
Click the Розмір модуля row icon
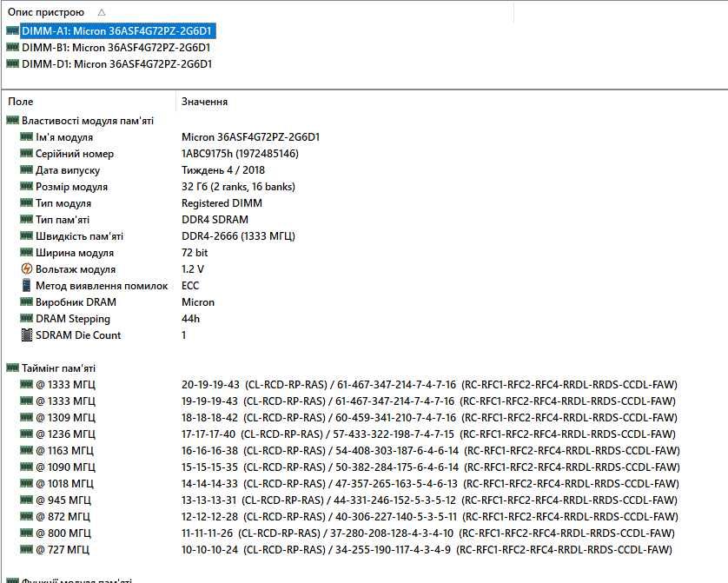point(27,187)
